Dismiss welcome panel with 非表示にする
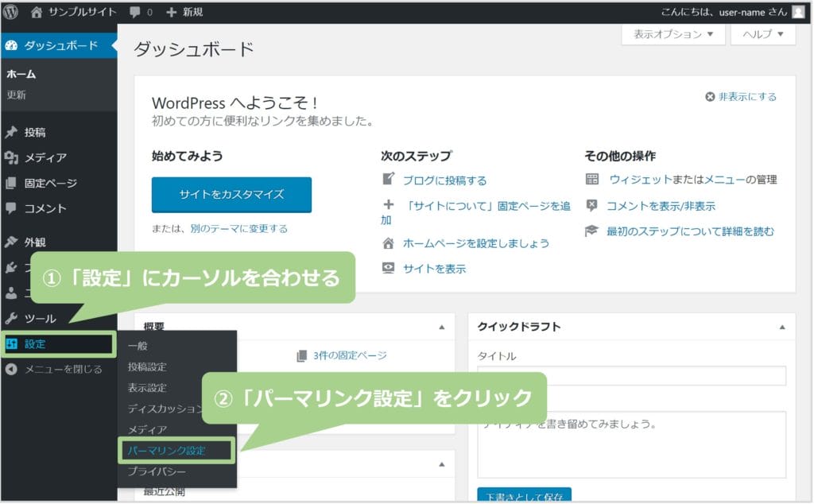 coord(741,97)
